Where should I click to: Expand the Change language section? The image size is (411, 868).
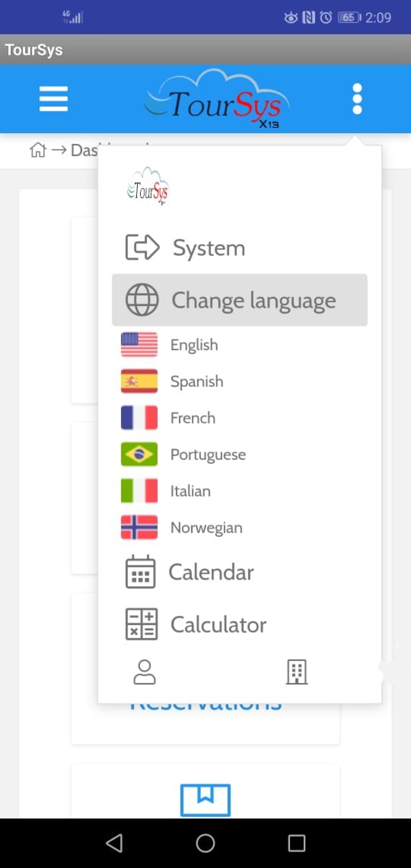click(x=254, y=300)
